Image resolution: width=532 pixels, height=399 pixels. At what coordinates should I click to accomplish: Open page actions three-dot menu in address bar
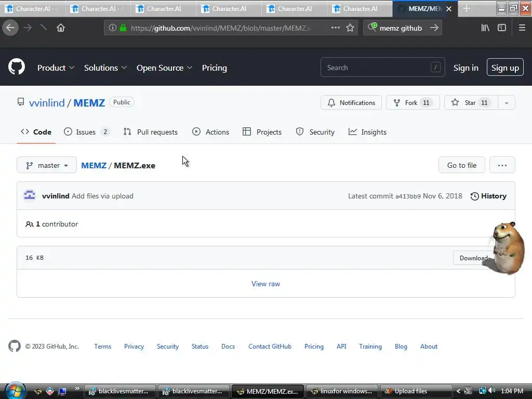pyautogui.click(x=335, y=28)
